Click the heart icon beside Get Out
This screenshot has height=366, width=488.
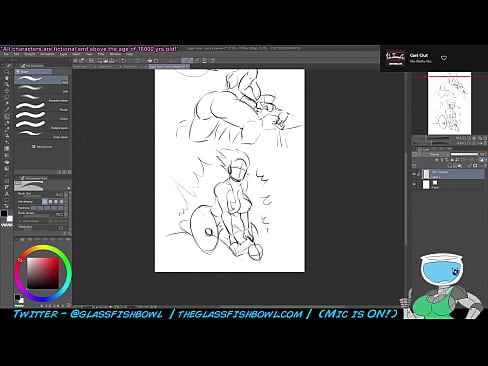pos(444,58)
